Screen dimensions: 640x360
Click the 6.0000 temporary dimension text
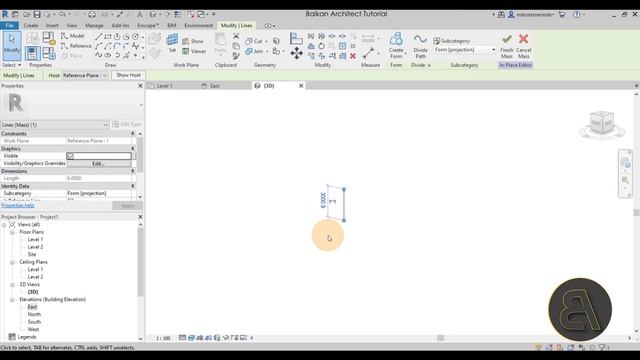click(x=323, y=200)
